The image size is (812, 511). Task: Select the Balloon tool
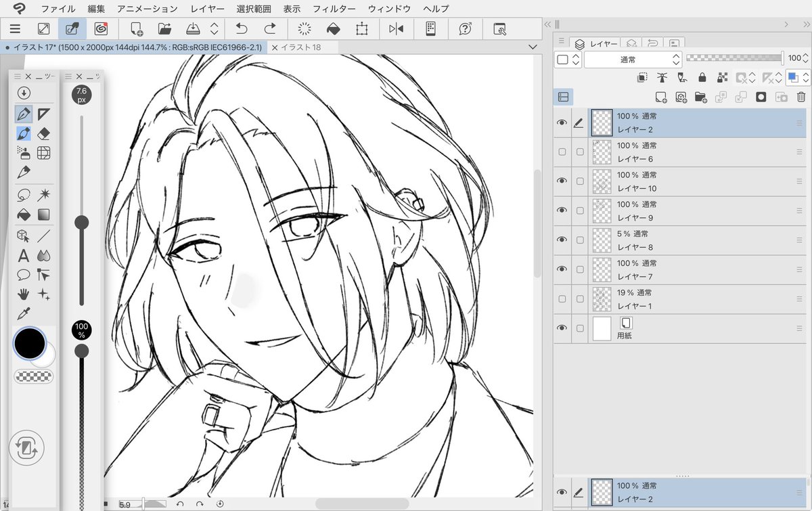pos(24,275)
